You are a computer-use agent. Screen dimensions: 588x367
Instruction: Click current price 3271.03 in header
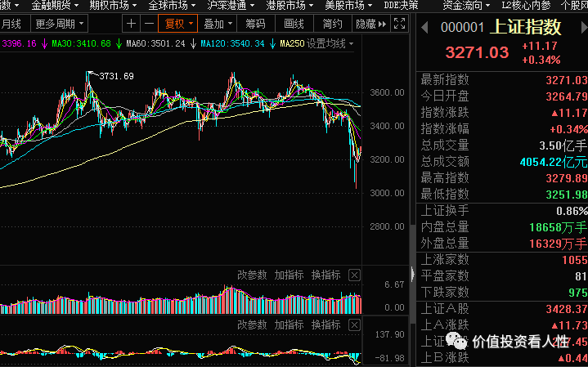(477, 52)
